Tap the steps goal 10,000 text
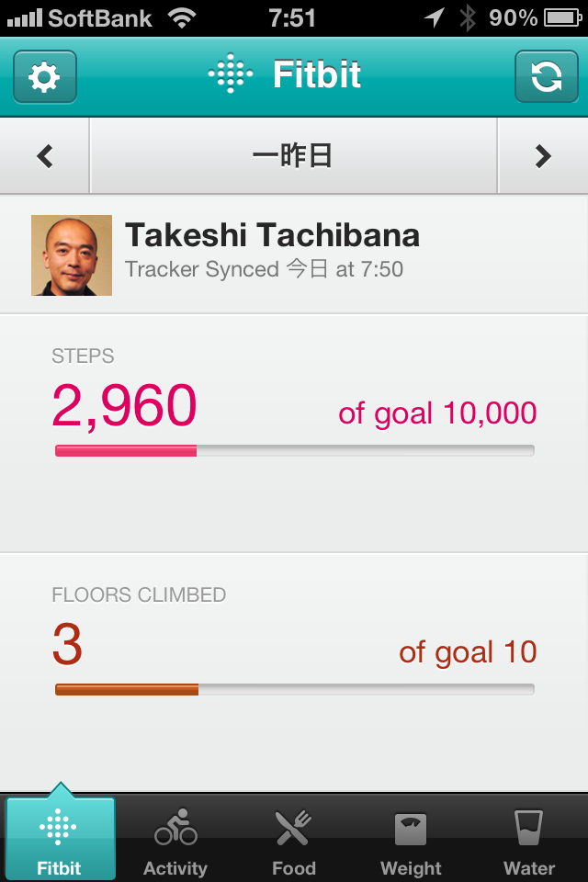Screen dimensions: 588x882 (437, 413)
